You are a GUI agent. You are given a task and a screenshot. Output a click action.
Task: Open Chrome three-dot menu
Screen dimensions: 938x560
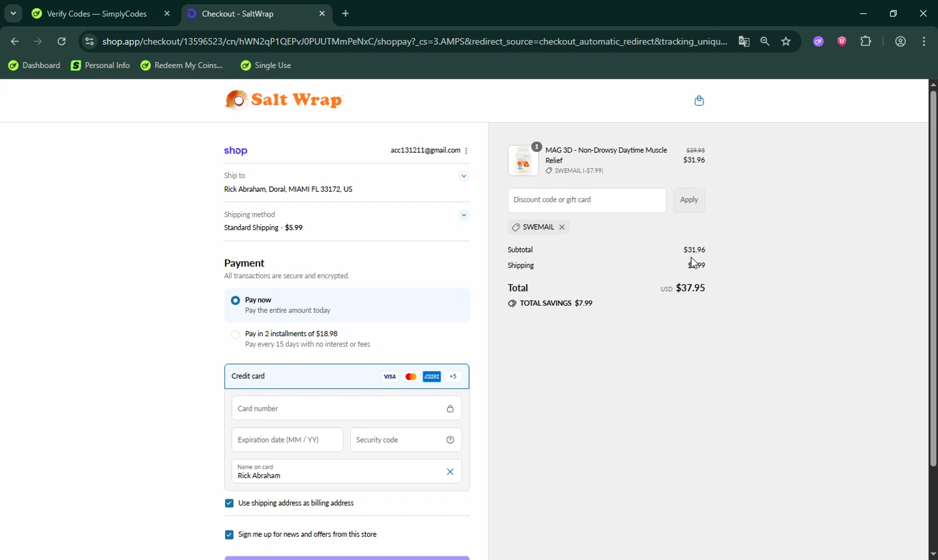pos(924,41)
